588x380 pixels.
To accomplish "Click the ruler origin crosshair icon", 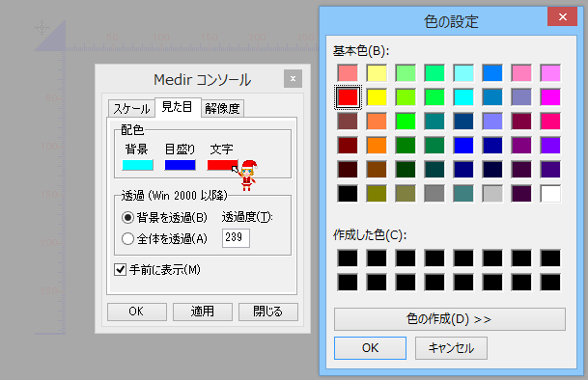I will click(42, 27).
